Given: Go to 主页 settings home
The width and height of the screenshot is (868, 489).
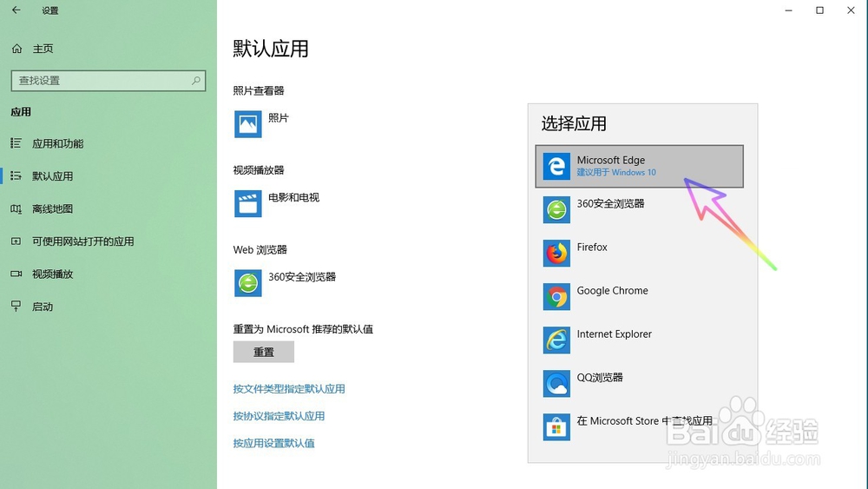Looking at the screenshot, I should tap(43, 49).
